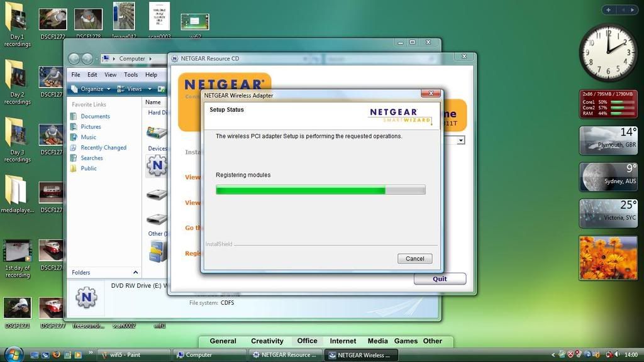The image size is (644, 362).
Task: Open the Day 1 recordings folder on desktop
Action: pyautogui.click(x=16, y=25)
